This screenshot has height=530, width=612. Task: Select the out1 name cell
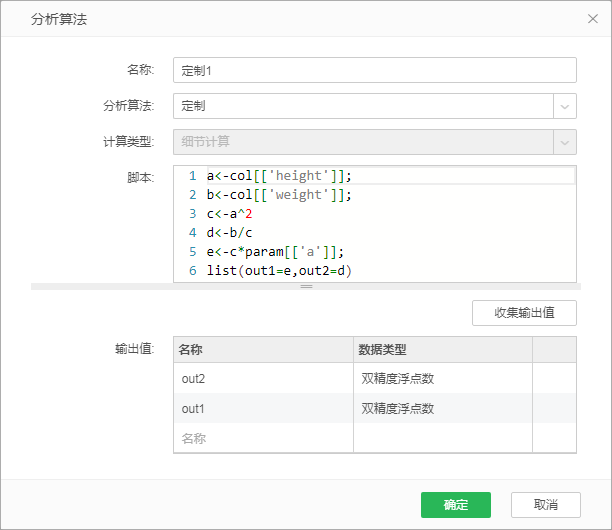pos(263,409)
